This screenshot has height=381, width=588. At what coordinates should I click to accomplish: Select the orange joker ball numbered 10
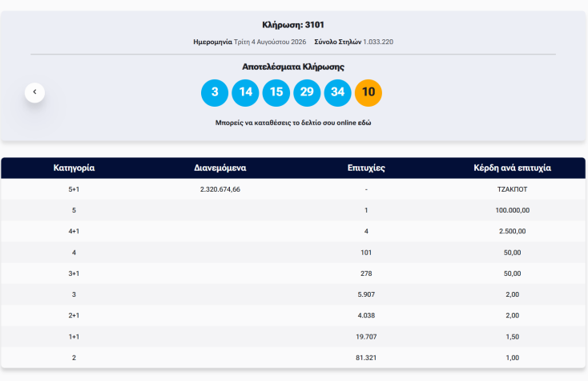369,93
